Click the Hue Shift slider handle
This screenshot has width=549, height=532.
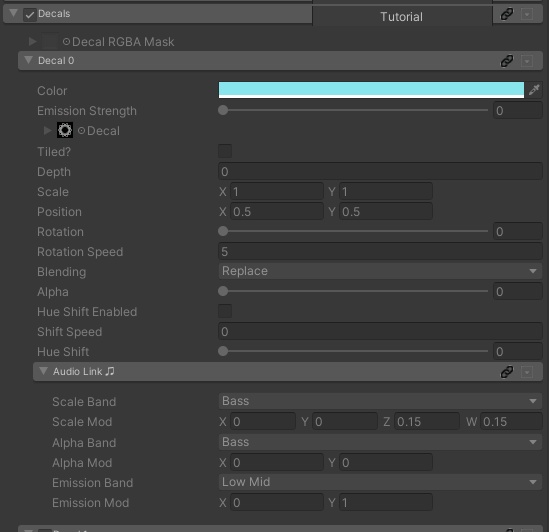223,351
